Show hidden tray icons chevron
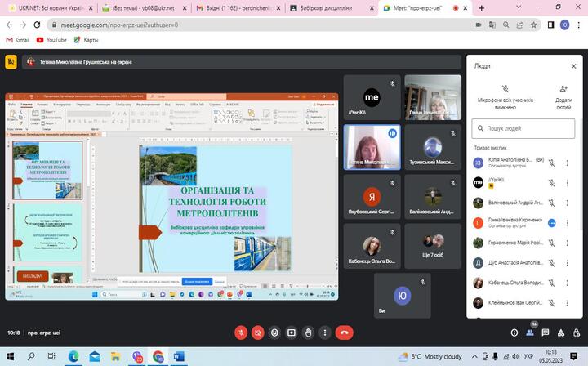This screenshot has height=366, width=588. [x=474, y=356]
